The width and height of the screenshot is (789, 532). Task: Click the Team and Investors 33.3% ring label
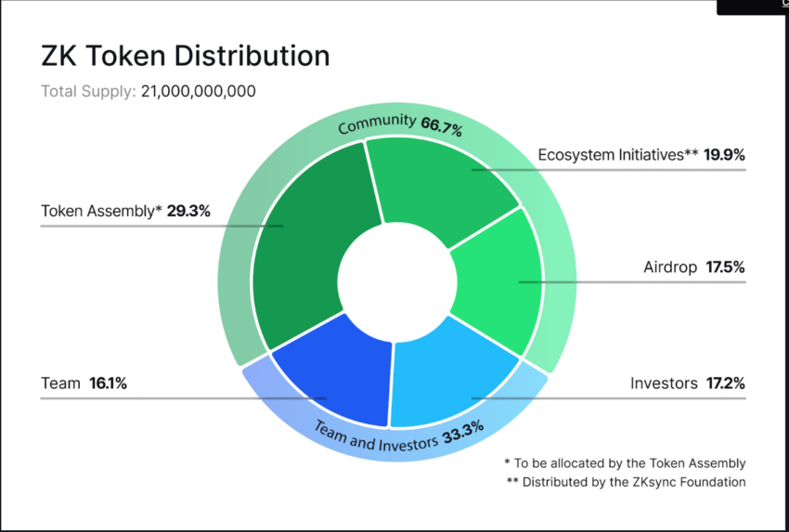pos(398,437)
